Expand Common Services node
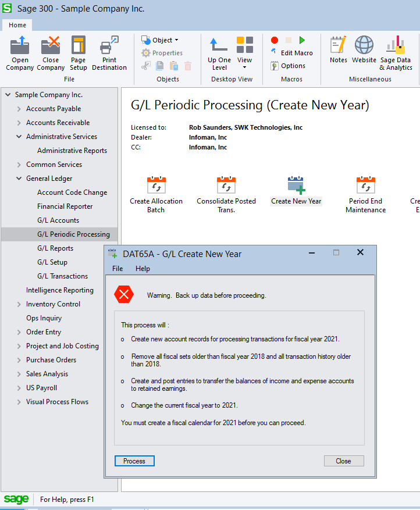This screenshot has width=420, height=510. (19, 165)
